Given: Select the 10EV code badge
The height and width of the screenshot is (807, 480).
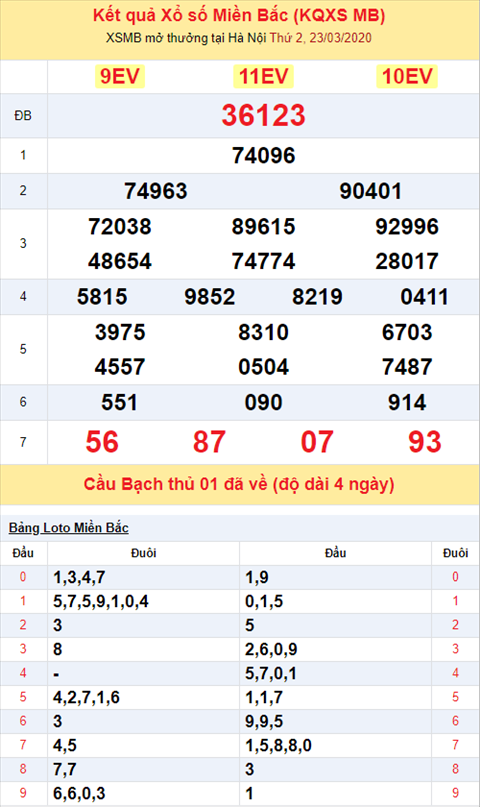Looking at the screenshot, I should (407, 76).
